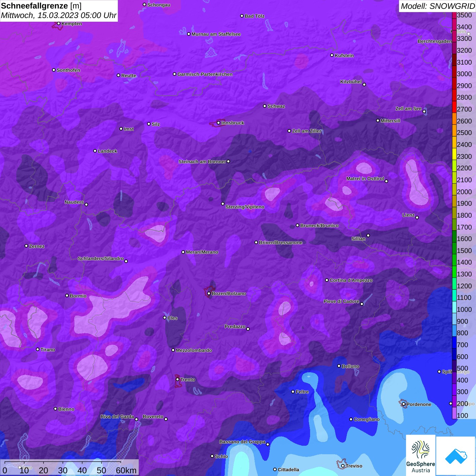Click the 'Zell am Ziller' label
The height and width of the screenshot is (476, 476).
coord(307,131)
